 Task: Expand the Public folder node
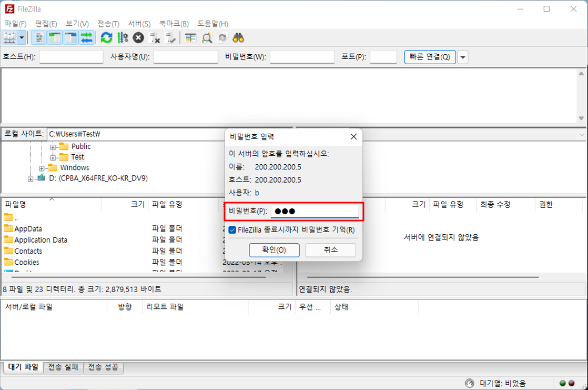(x=53, y=147)
